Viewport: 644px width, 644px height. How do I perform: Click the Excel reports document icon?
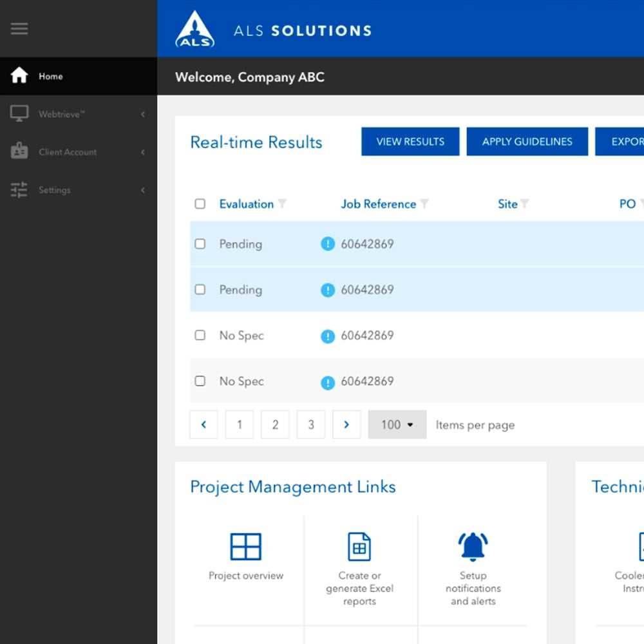359,547
